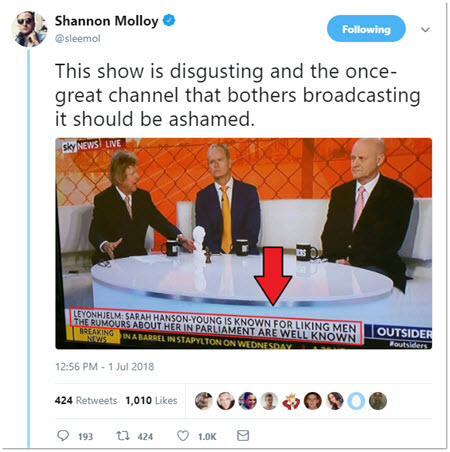Screen dimensions: 450x452
Task: Click the crowned red mascot avatar
Action: (x=291, y=401)
